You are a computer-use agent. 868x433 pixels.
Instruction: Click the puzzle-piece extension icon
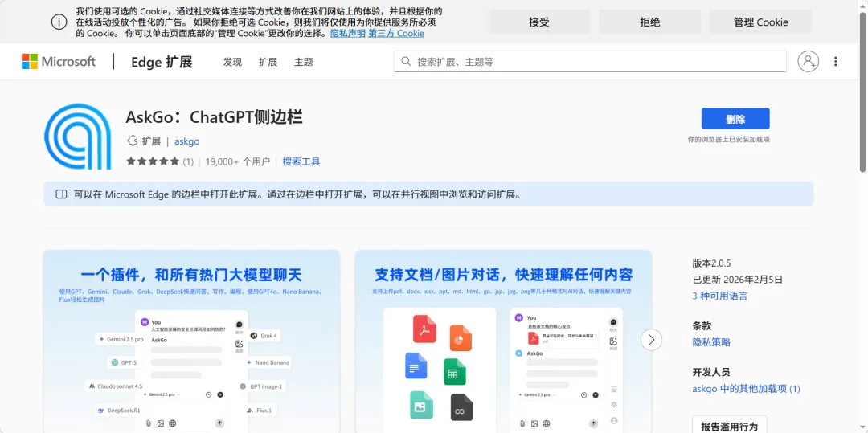[x=132, y=141]
